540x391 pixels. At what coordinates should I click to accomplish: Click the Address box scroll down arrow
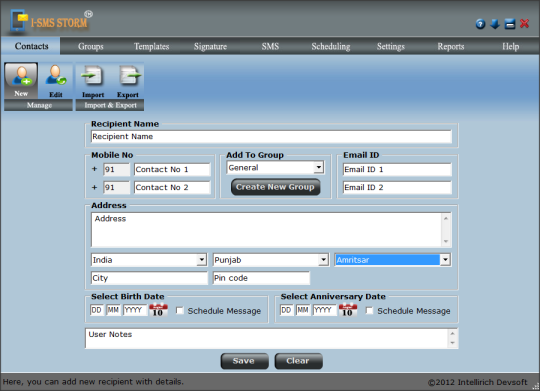tap(446, 241)
